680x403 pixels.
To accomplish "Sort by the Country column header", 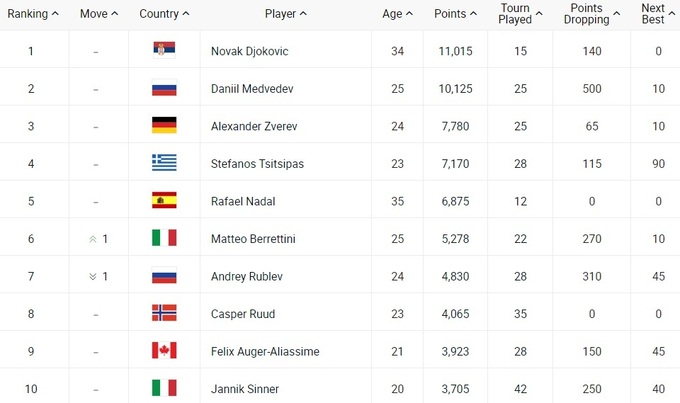I will click(x=165, y=14).
